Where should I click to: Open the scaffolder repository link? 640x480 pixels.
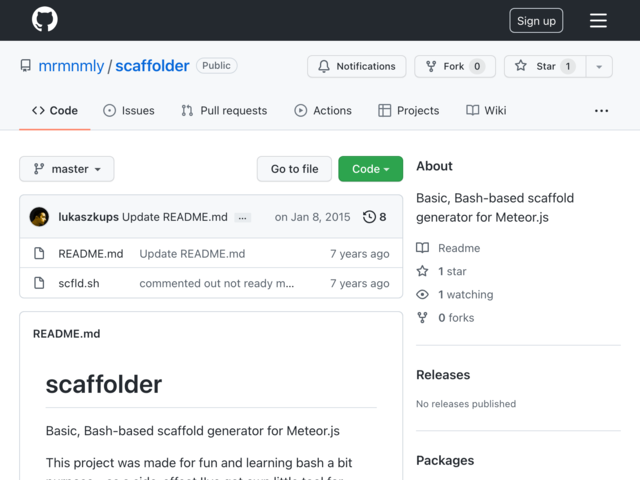[x=152, y=66]
